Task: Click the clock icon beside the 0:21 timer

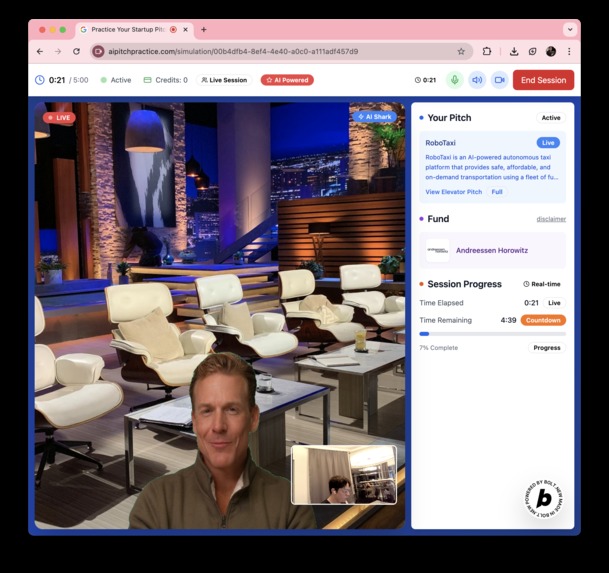Action: [x=40, y=80]
